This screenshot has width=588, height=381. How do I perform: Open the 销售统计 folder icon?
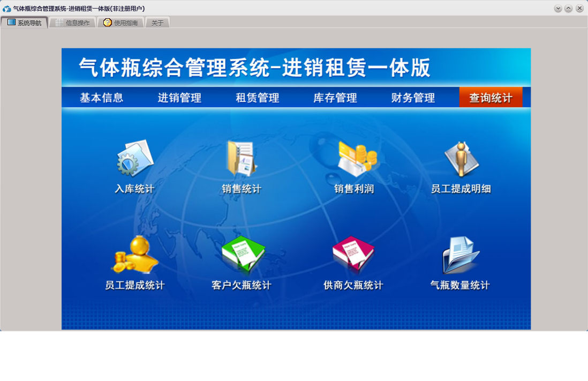coord(242,159)
